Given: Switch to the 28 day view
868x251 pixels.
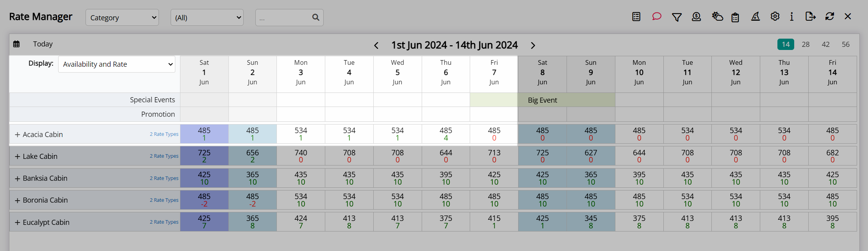Looking at the screenshot, I should click(806, 45).
